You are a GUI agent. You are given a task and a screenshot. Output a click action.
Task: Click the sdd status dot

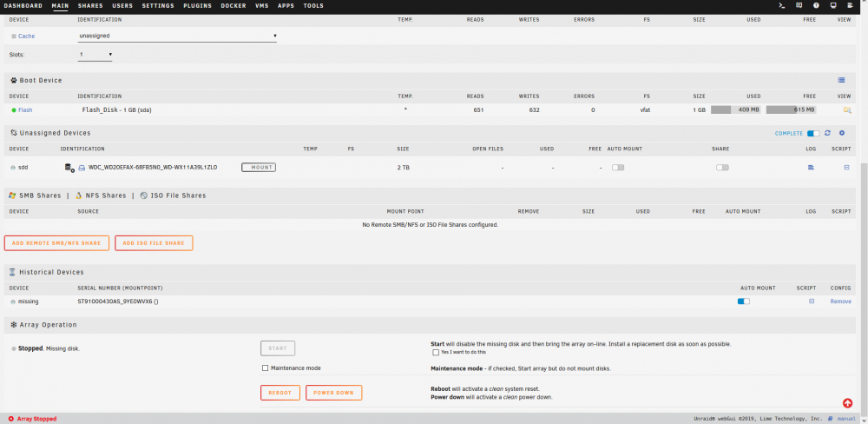point(13,168)
